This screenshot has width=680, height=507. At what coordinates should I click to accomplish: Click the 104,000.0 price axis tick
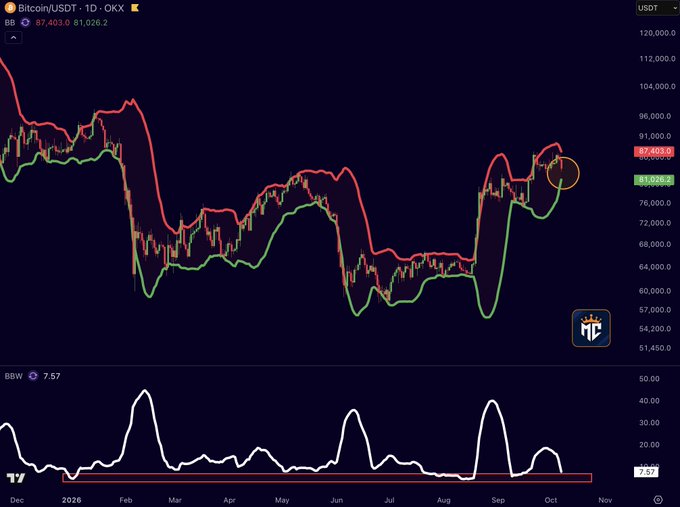[x=657, y=86]
